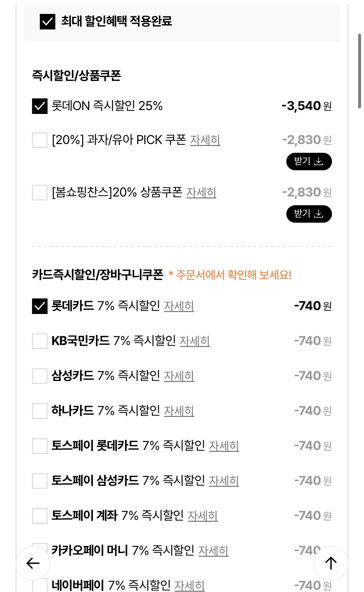The width and height of the screenshot is (364, 592).
Task: Check the [봄쇼핑찬스]20% 상품쿠폰 box
Action: [x=40, y=193]
